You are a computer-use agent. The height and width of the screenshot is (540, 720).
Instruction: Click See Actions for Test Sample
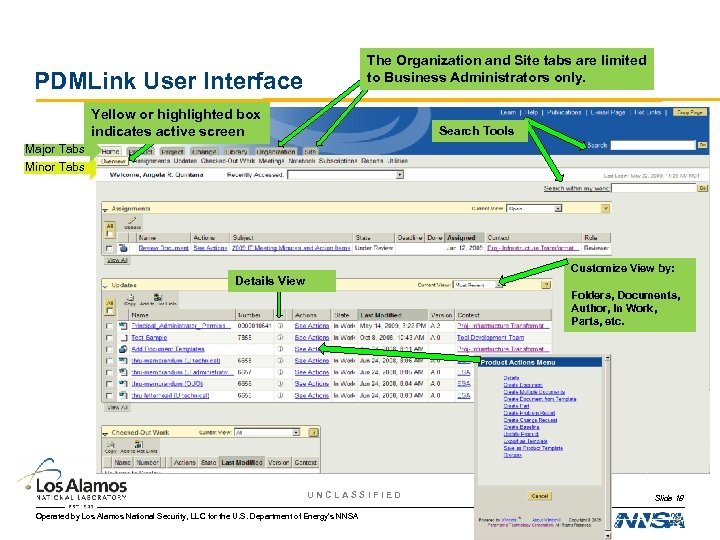pos(312,337)
